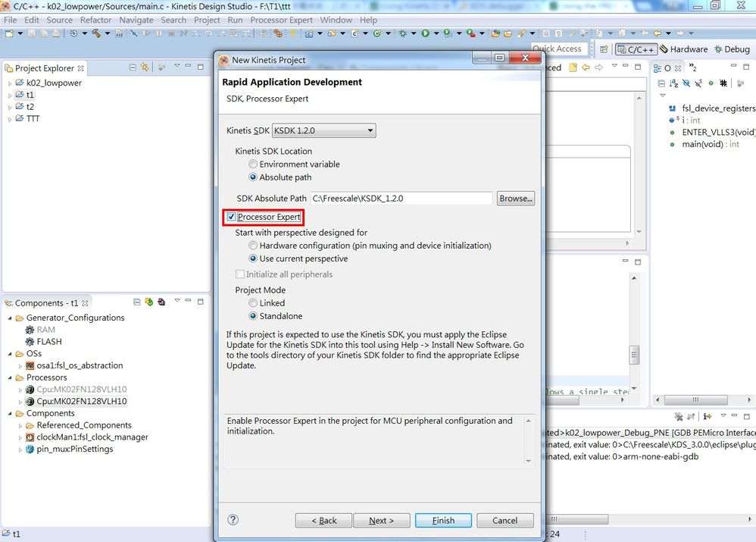This screenshot has height=542, width=756.
Task: Click the New project toolbar icon
Action: (x=9, y=33)
